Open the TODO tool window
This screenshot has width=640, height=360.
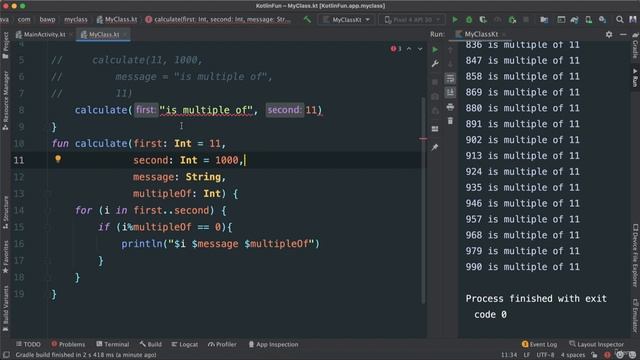pyautogui.click(x=28, y=344)
